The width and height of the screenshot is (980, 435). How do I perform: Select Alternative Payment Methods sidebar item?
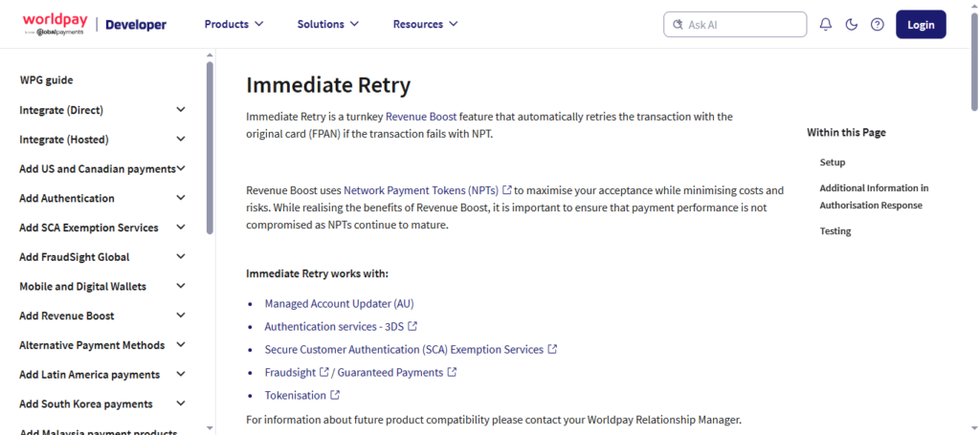click(x=92, y=345)
